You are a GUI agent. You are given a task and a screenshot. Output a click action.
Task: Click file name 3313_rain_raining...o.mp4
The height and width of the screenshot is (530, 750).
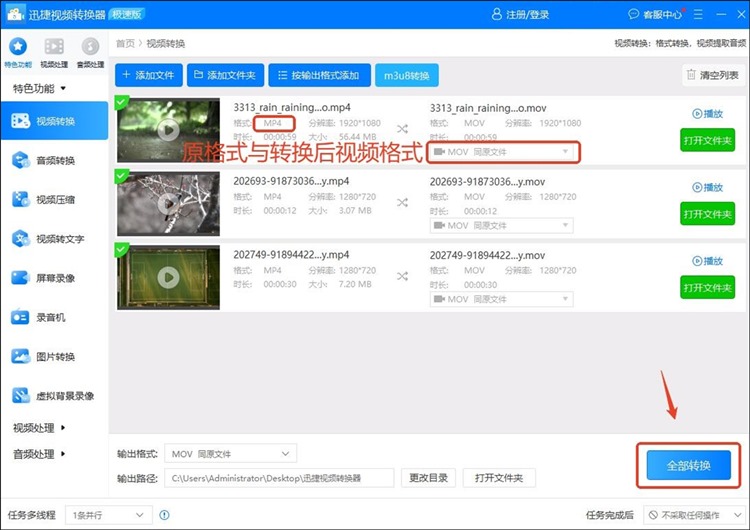(292, 107)
